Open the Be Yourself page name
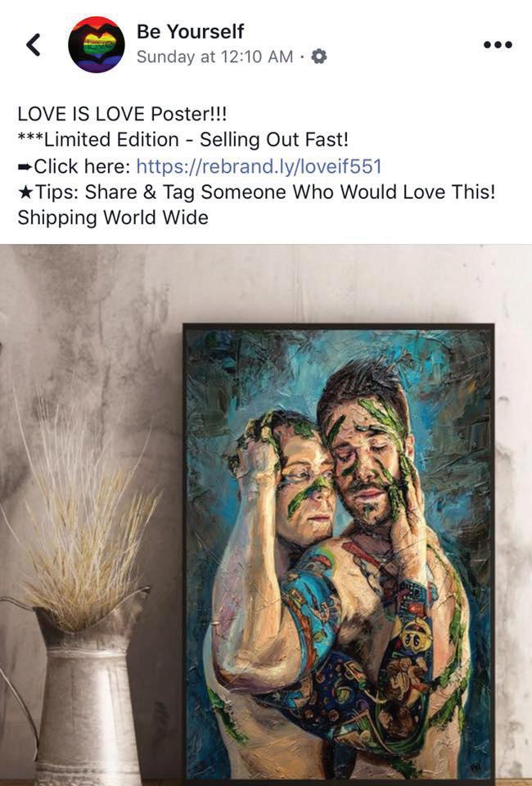 [190, 31]
